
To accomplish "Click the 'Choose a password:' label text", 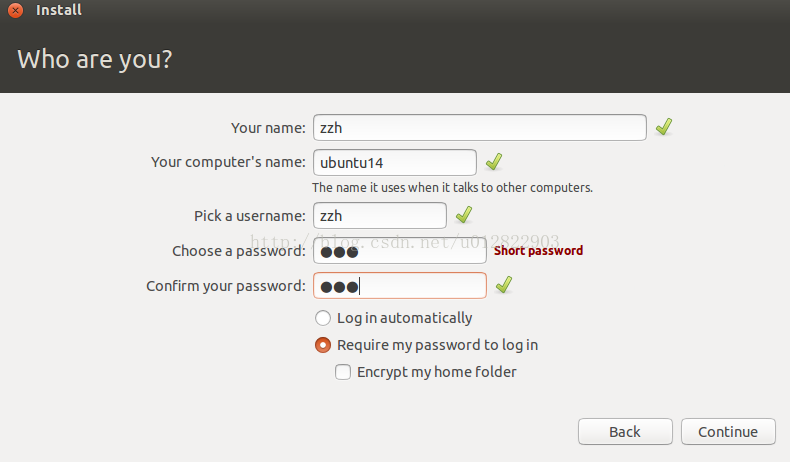I will pyautogui.click(x=238, y=251).
